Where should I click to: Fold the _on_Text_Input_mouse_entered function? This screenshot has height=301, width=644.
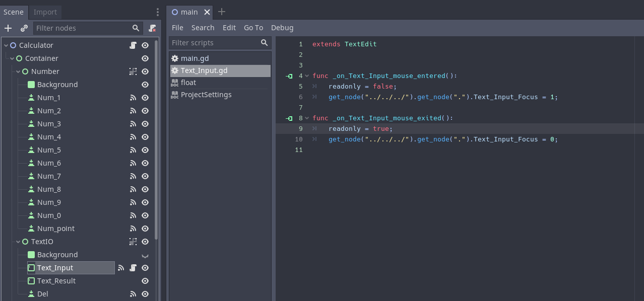coord(307,76)
